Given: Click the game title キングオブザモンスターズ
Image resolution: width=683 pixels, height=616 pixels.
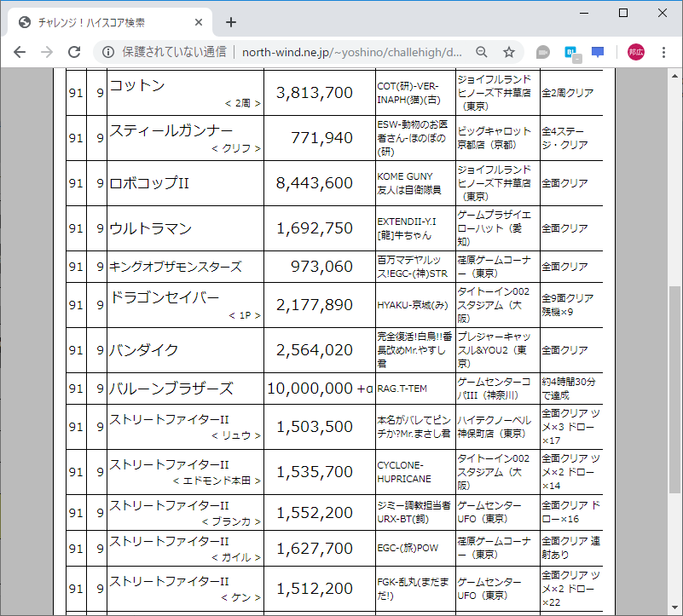Looking at the screenshot, I should (x=175, y=267).
